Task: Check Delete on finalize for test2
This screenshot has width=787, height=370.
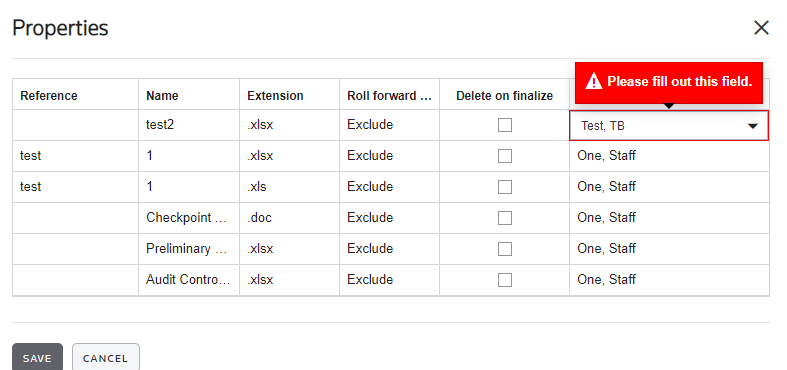Action: tap(504, 125)
